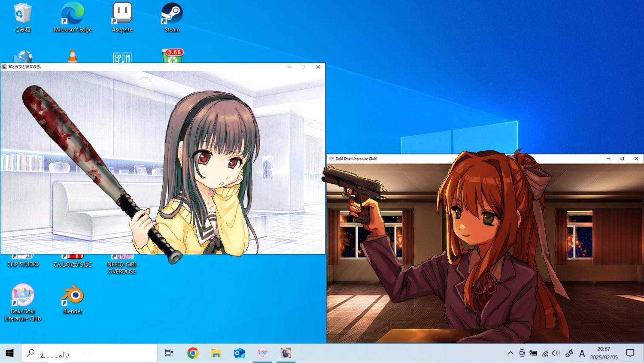Select the Steam desktop shortcut
Viewport: 644px width, 363px height.
point(172,18)
